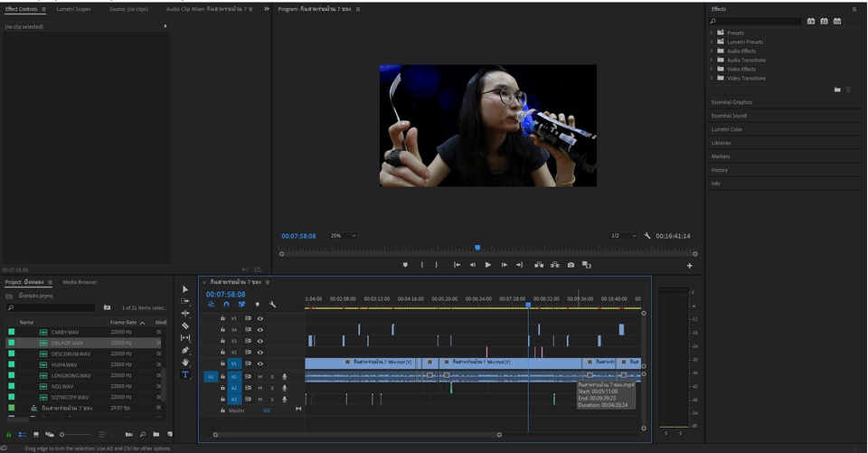Open the 25% zoom level dropdown
The width and height of the screenshot is (868, 453).
click(343, 235)
